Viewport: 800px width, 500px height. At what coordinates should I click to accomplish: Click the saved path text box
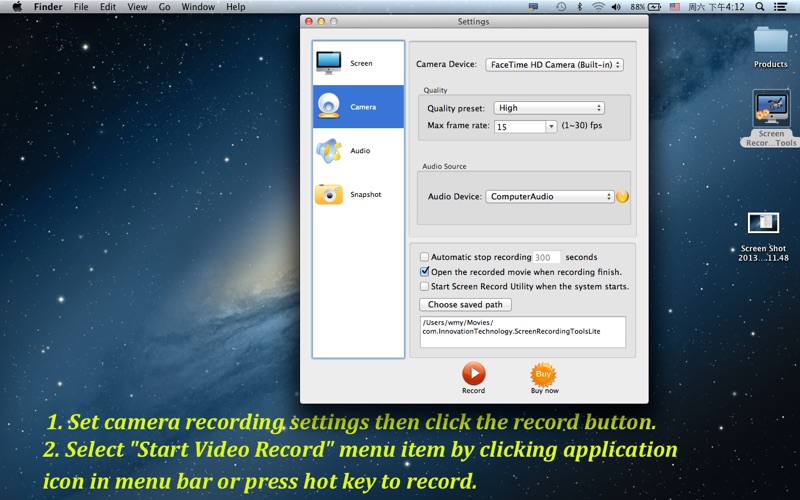pyautogui.click(x=522, y=332)
